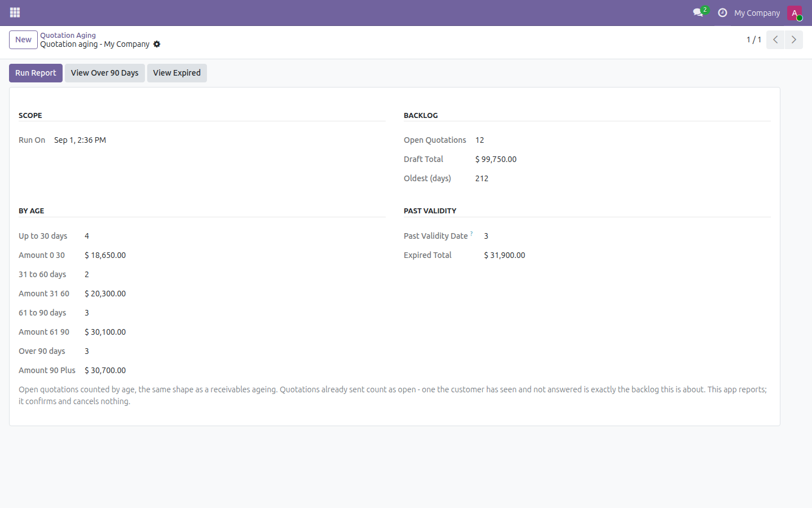Click the 31 to 60 days count 2
This screenshot has height=508, width=812.
point(87,274)
